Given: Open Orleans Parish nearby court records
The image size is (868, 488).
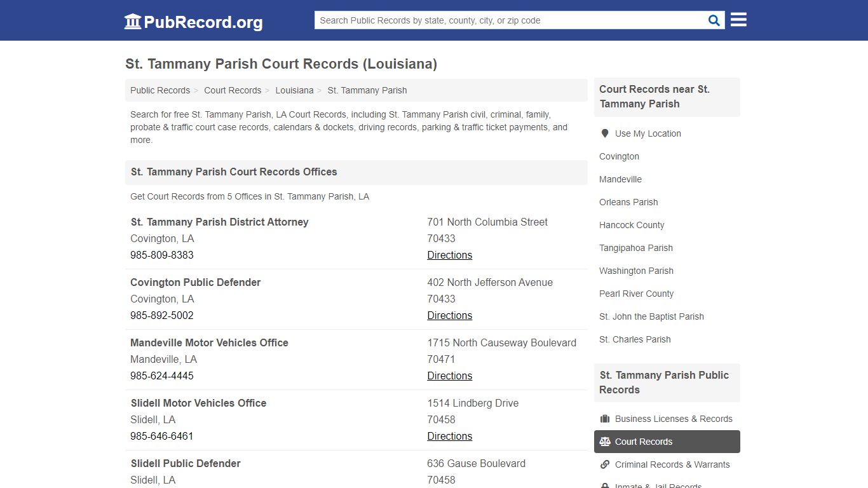Looking at the screenshot, I should tap(628, 202).
